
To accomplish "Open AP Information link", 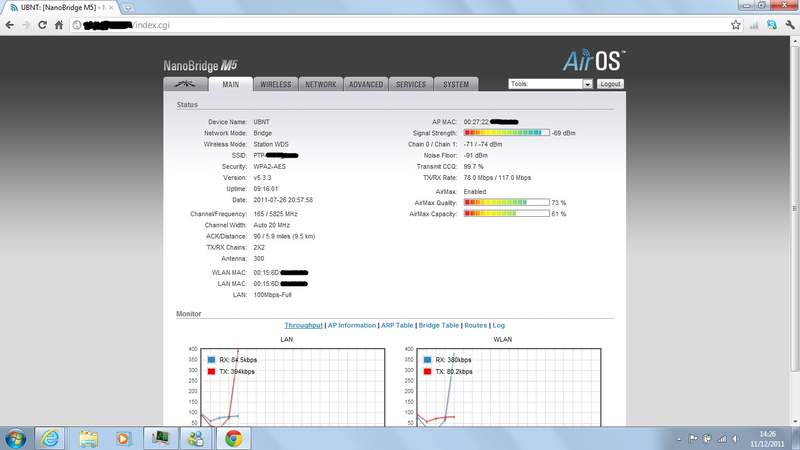I will point(352,325).
